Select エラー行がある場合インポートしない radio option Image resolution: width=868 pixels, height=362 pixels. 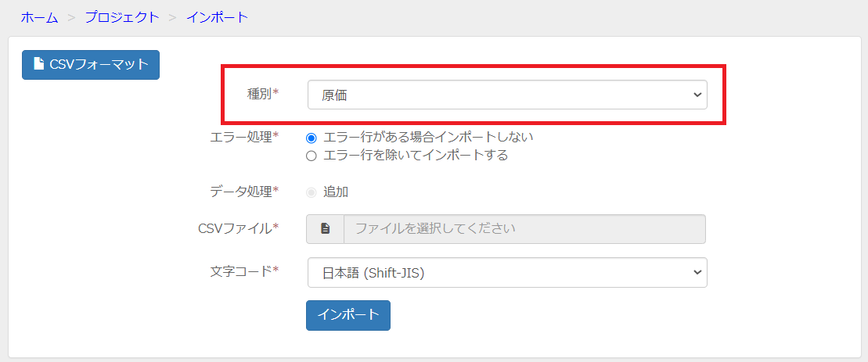tap(311, 137)
